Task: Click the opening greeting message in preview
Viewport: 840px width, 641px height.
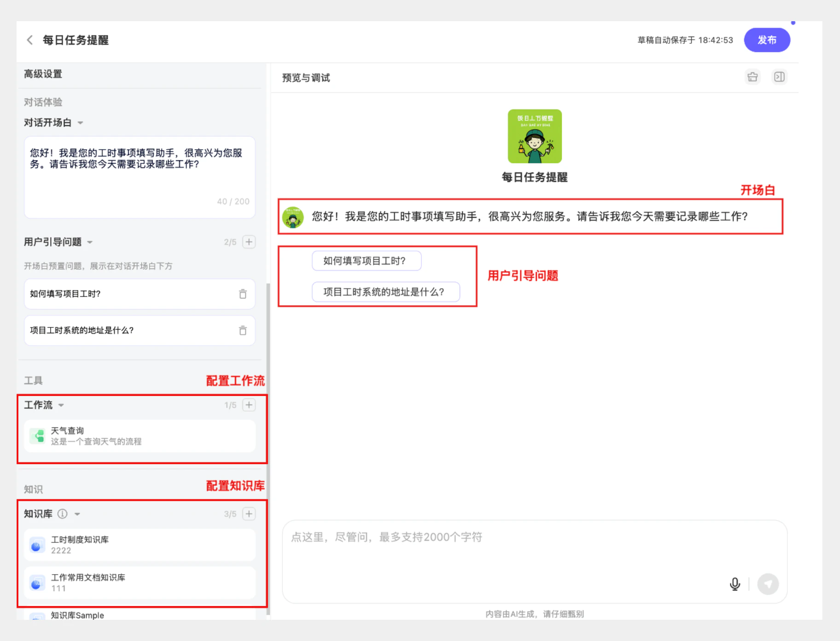Action: coord(530,216)
